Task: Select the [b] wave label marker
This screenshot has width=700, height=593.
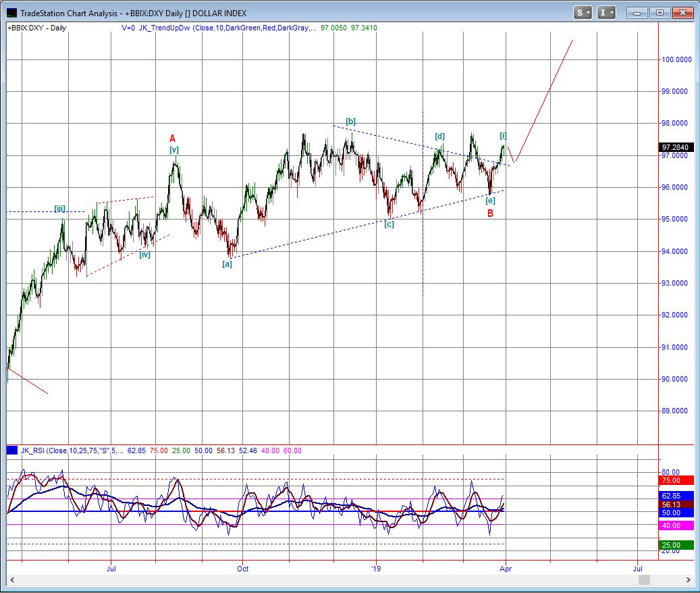Action: 350,122
